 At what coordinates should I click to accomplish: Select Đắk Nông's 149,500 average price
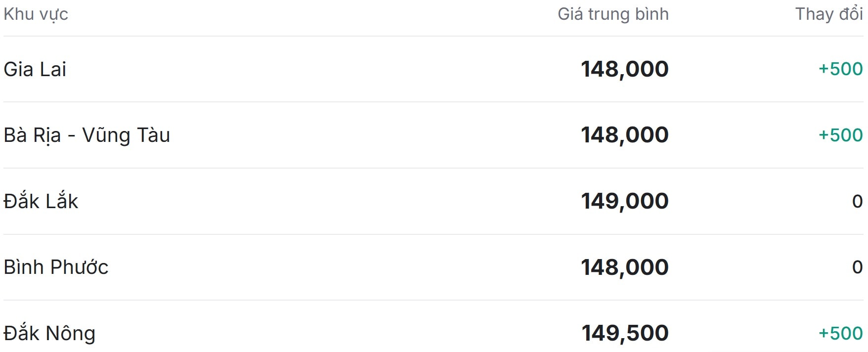[625, 333]
